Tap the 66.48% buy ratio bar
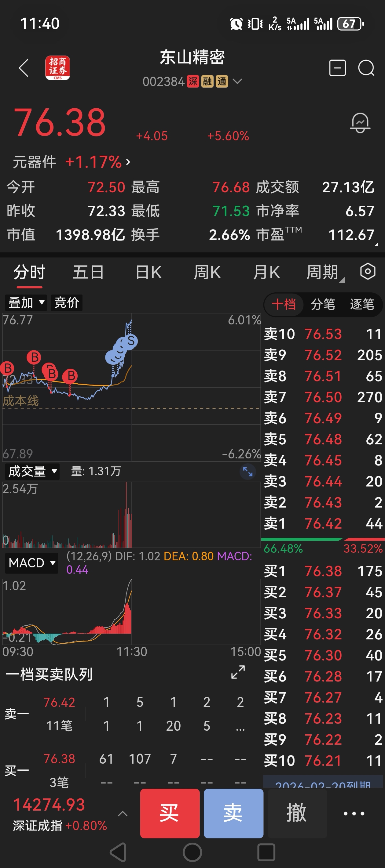Screen dimensions: 385x868 click(x=302, y=540)
